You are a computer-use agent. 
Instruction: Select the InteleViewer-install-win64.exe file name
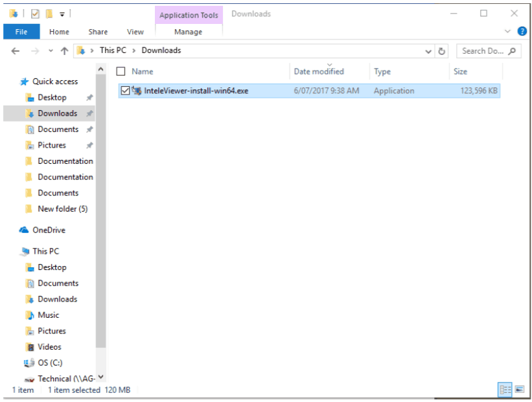[196, 91]
